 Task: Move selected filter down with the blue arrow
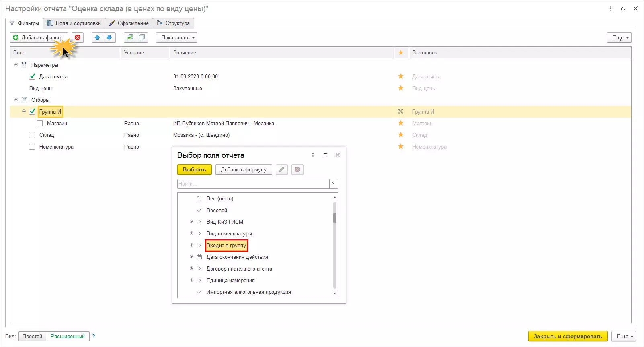point(109,37)
